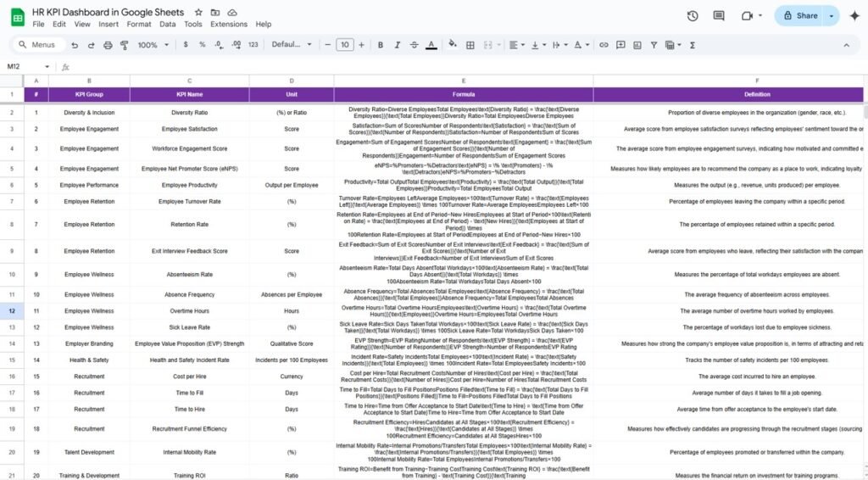Open the Help menu

264,25
